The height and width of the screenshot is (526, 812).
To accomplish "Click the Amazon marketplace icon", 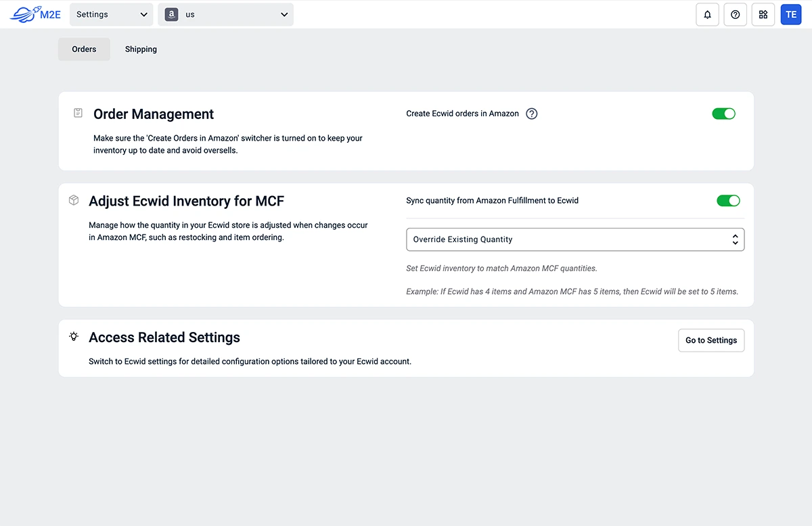I will point(171,15).
